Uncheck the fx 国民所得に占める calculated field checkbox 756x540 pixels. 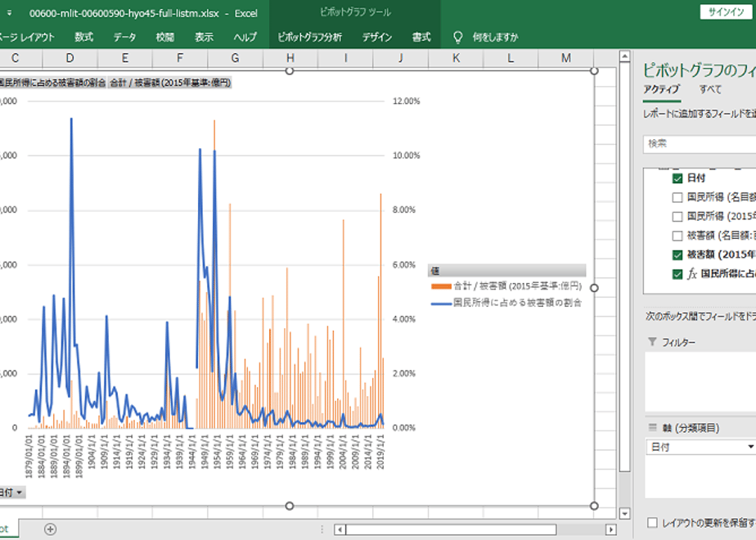pyautogui.click(x=677, y=274)
